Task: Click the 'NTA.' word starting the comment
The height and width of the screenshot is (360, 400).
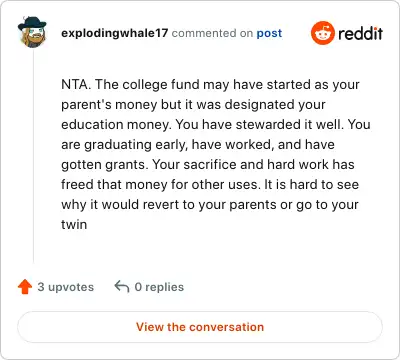Action: 76,84
